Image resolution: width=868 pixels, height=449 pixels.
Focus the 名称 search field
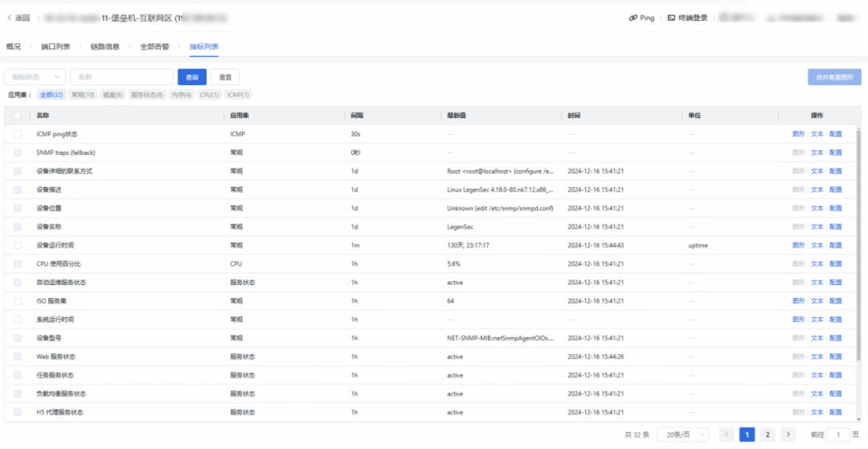122,77
